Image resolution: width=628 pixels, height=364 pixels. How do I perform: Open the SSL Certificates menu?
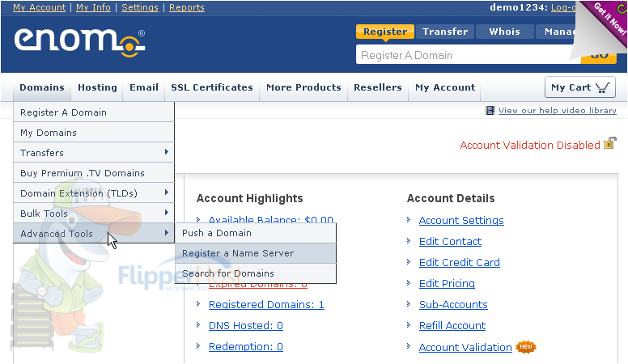[212, 87]
